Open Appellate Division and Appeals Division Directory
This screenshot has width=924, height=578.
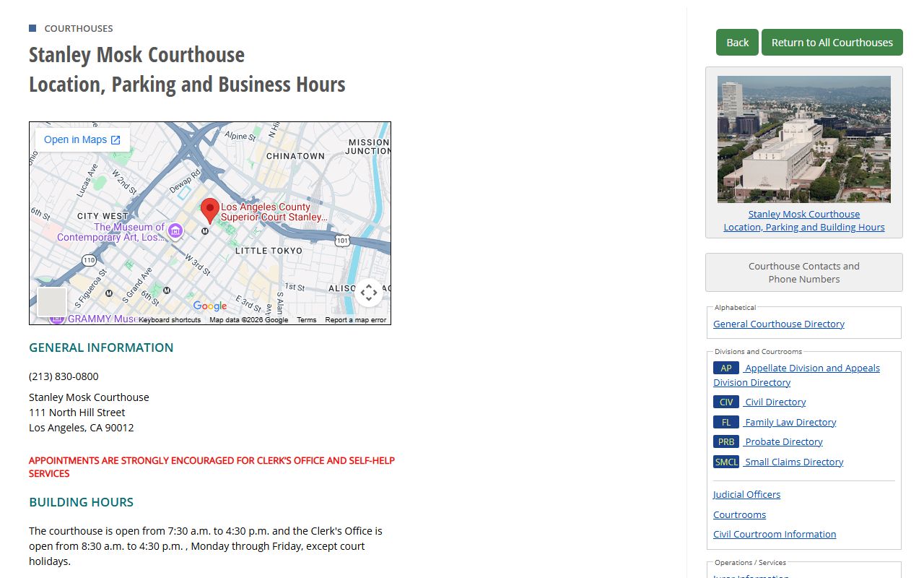pyautogui.click(x=797, y=375)
